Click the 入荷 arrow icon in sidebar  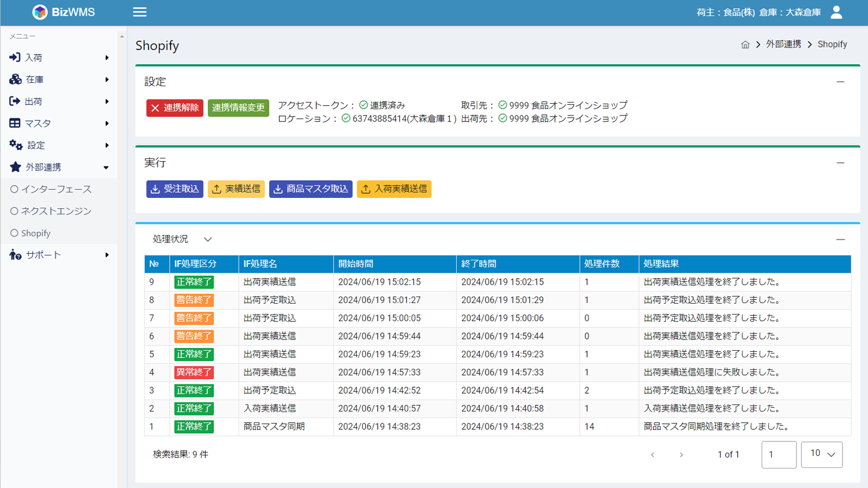(15, 57)
